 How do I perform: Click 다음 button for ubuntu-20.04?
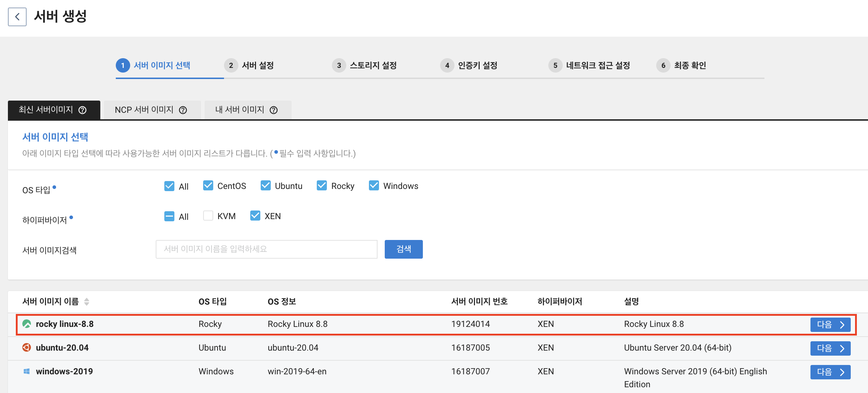tap(830, 348)
